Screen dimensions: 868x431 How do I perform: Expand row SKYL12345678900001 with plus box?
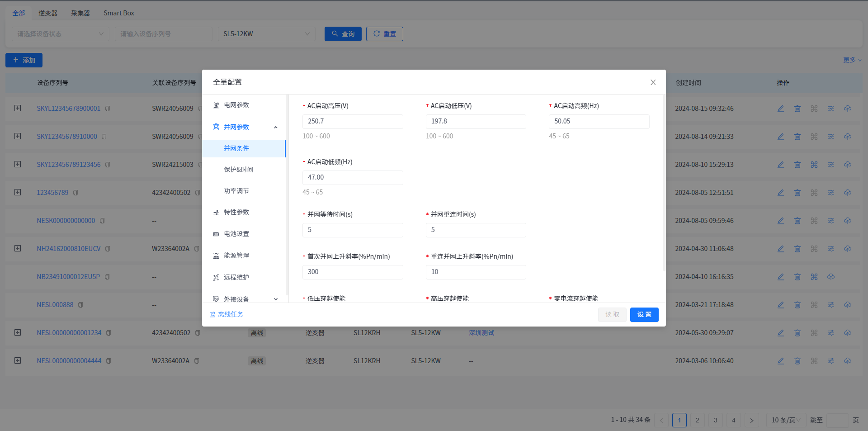[x=18, y=108]
